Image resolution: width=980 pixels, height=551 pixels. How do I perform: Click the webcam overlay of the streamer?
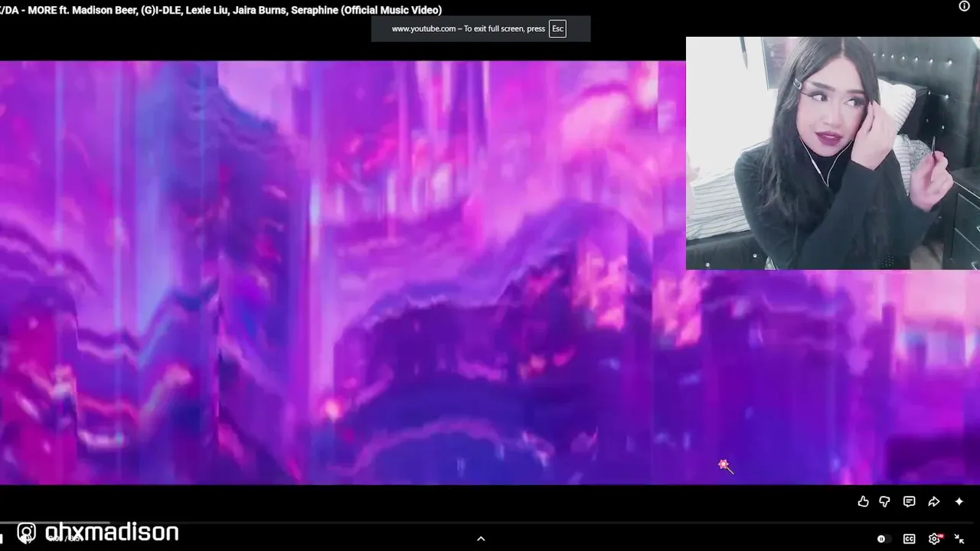coord(833,153)
